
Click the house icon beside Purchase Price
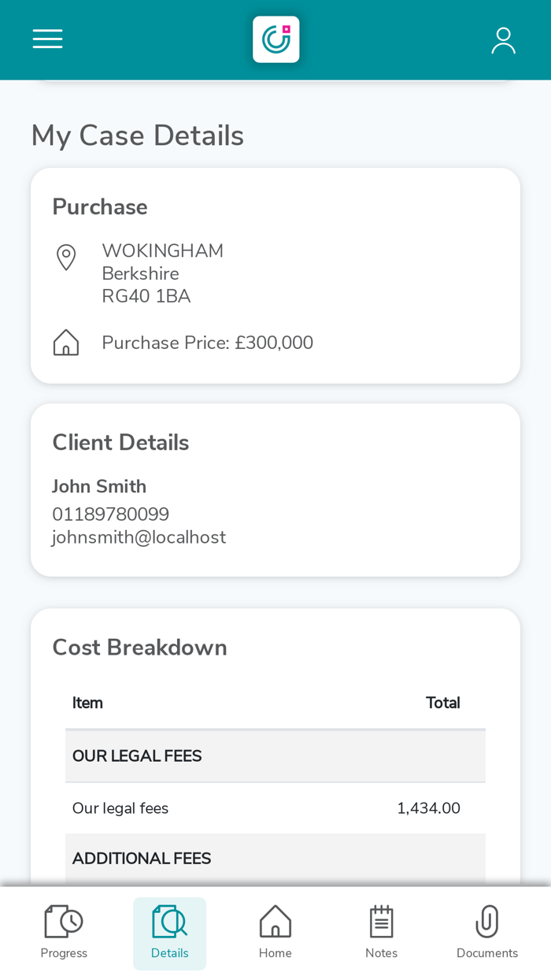click(66, 343)
